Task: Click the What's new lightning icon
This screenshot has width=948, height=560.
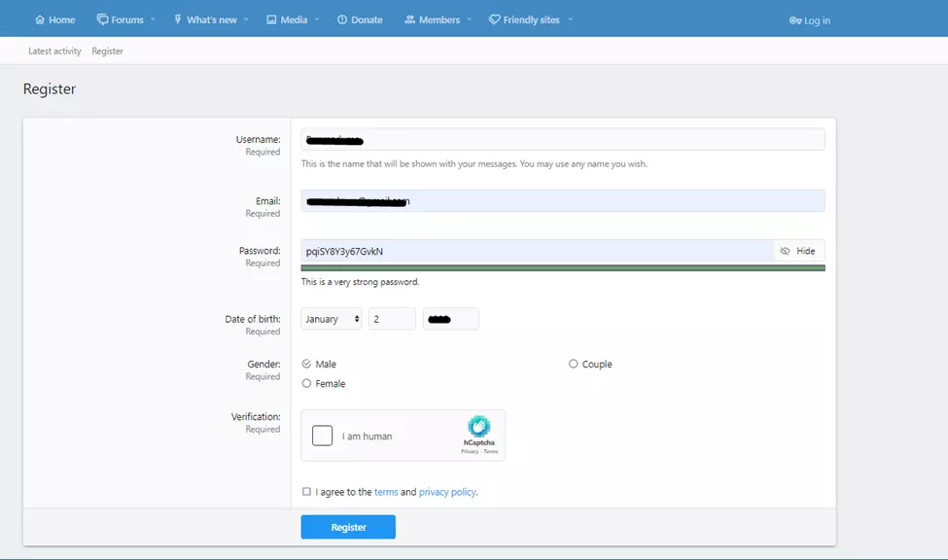Action: pos(178,20)
